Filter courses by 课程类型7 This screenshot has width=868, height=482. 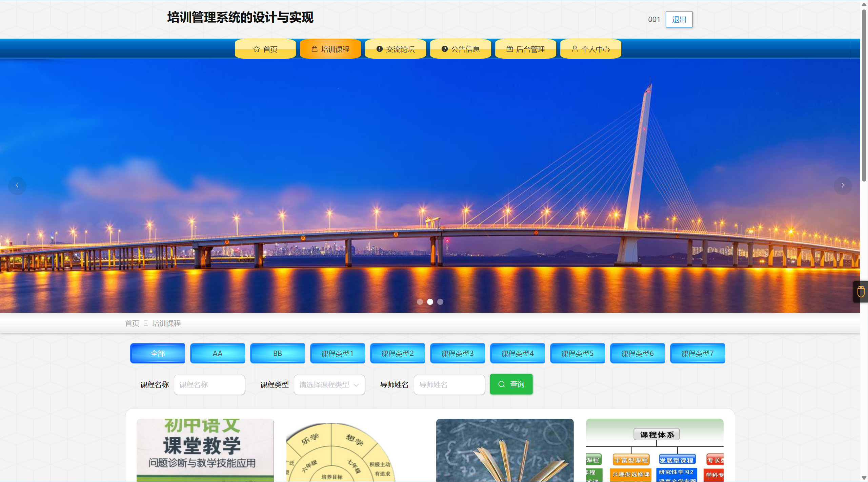pos(698,353)
